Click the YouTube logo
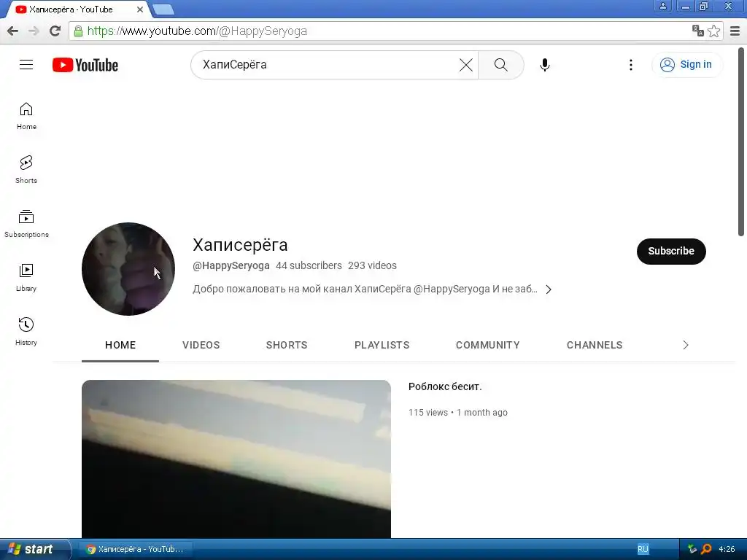The height and width of the screenshot is (560, 747). [85, 65]
